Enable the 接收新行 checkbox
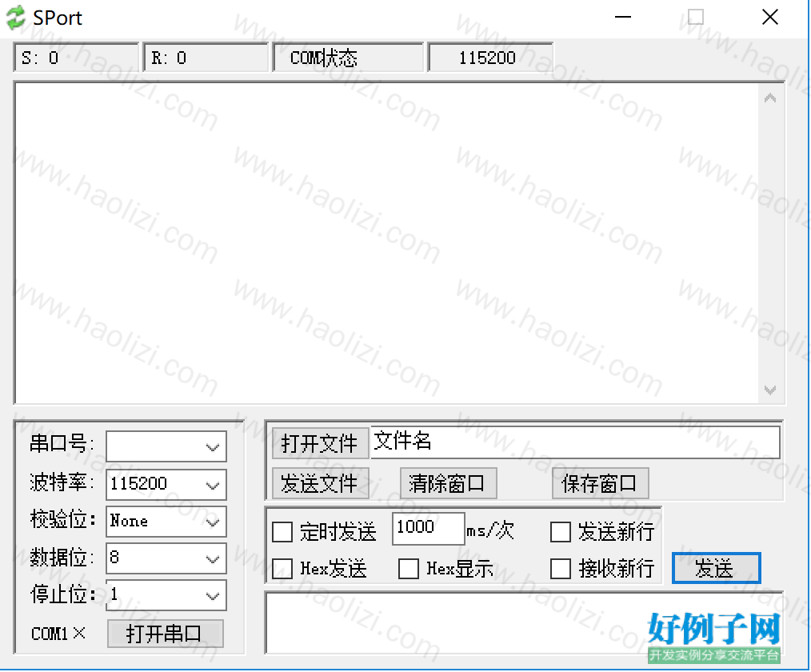The width and height of the screenshot is (811, 672). [561, 569]
